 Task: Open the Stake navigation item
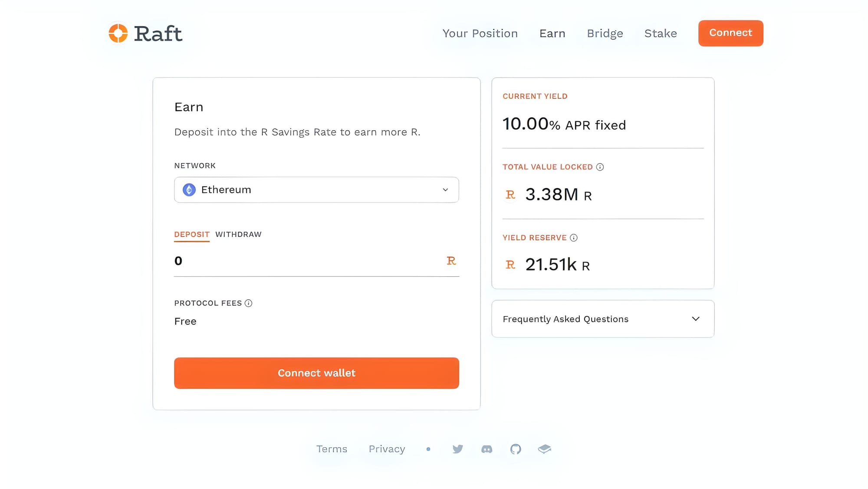[660, 33]
